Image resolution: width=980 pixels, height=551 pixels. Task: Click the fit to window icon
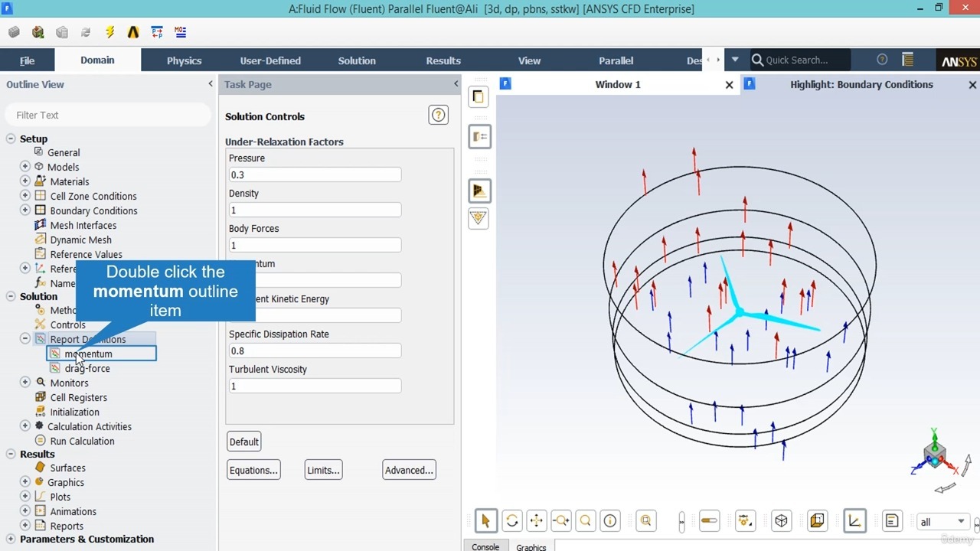(646, 521)
